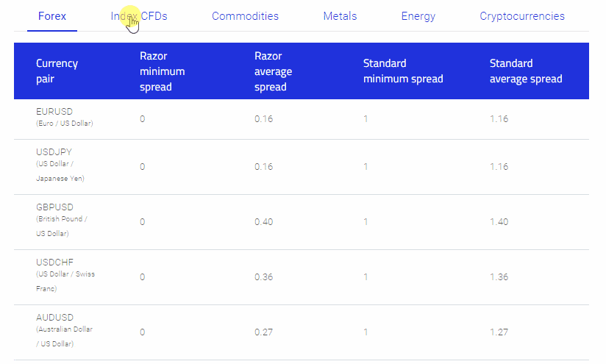Select the EURUSD currency pair row
Screen dimensions: 606x364
coord(302,119)
